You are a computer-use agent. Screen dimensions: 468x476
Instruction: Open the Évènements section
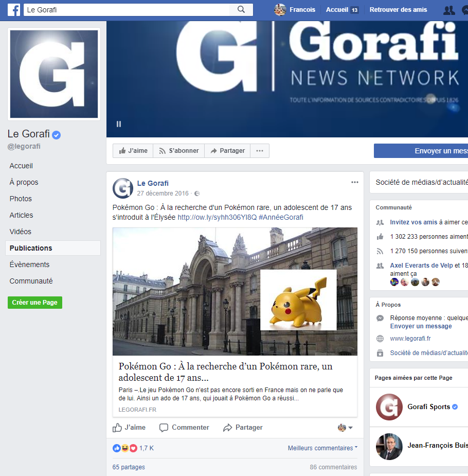(29, 264)
